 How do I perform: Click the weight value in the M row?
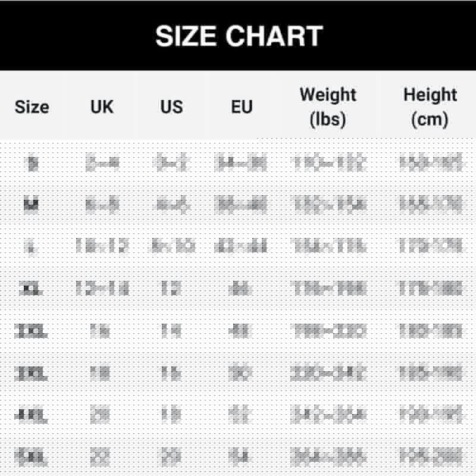click(x=328, y=205)
